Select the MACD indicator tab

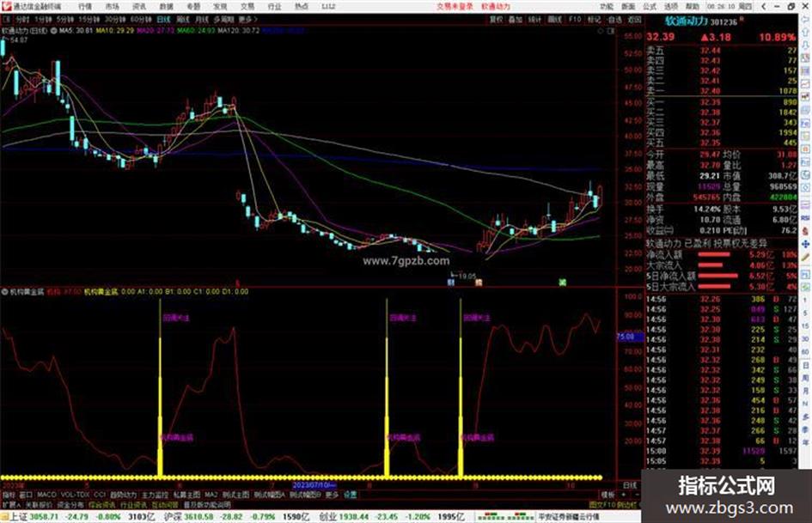tap(46, 495)
